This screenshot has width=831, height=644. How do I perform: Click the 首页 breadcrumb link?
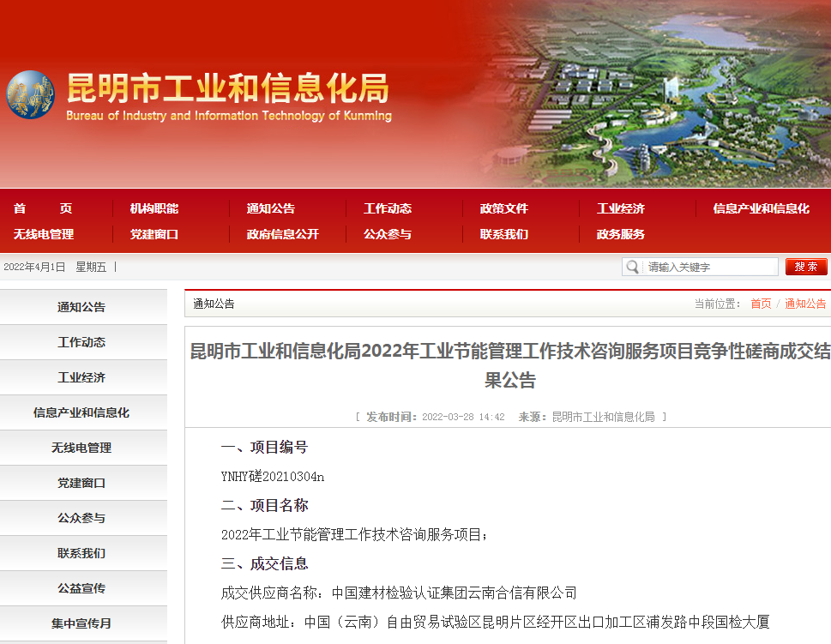coord(760,303)
